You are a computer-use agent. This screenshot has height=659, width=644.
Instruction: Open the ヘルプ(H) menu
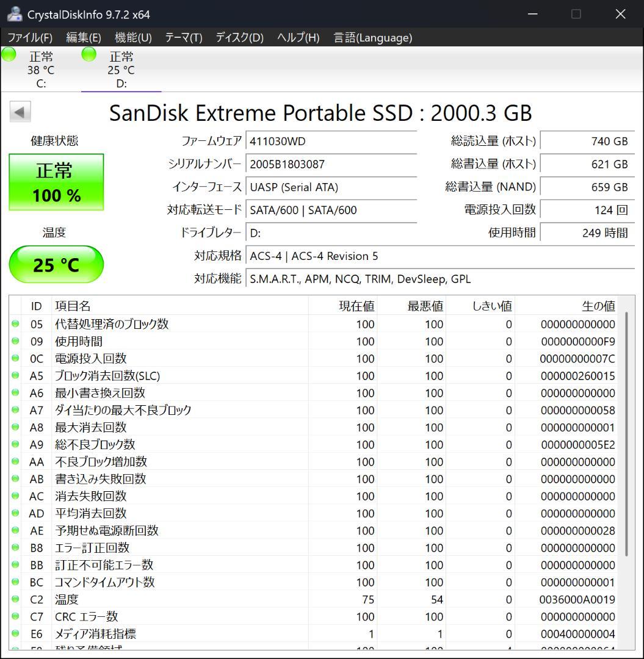click(297, 37)
